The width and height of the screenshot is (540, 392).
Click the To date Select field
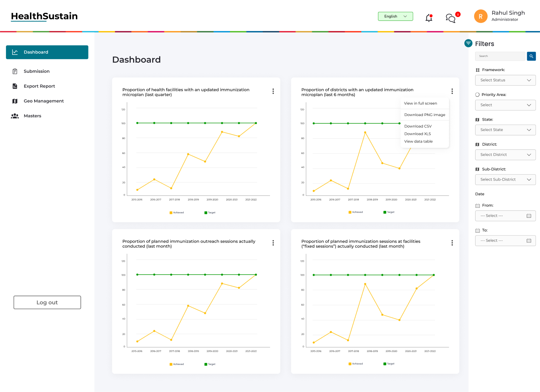pyautogui.click(x=505, y=241)
